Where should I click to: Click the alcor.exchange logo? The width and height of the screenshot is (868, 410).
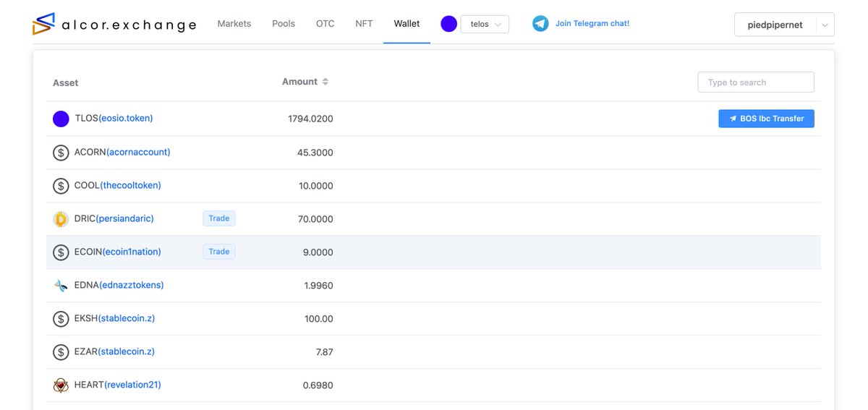click(114, 24)
